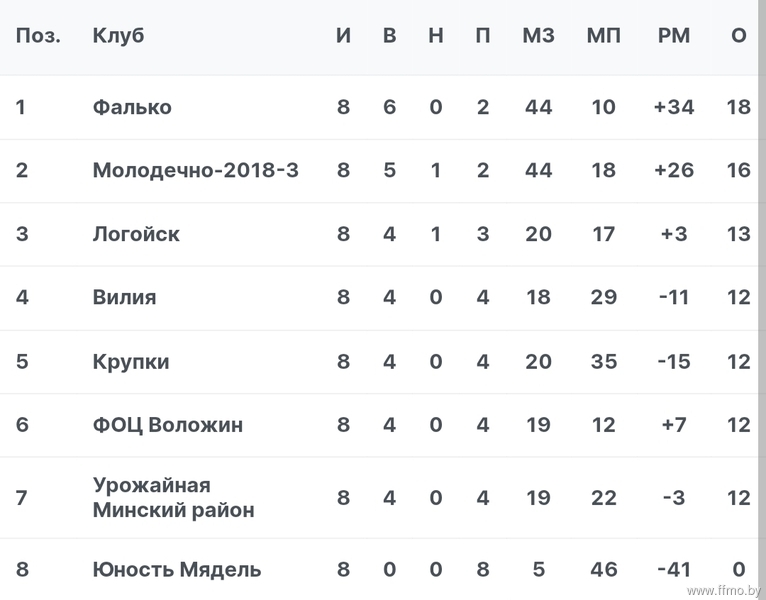Click the Клуб column header
This screenshot has height=600, width=766.
point(118,36)
